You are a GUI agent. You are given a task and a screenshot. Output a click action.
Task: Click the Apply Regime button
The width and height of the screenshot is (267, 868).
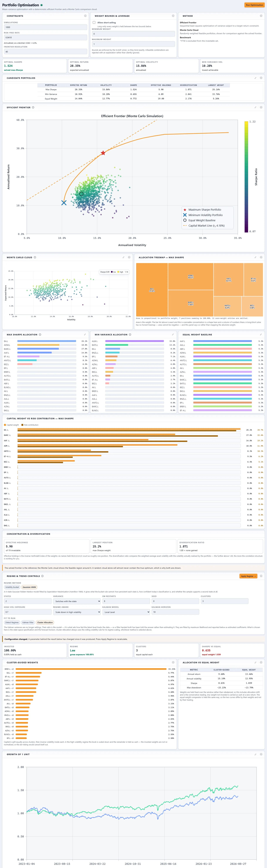(248, 576)
